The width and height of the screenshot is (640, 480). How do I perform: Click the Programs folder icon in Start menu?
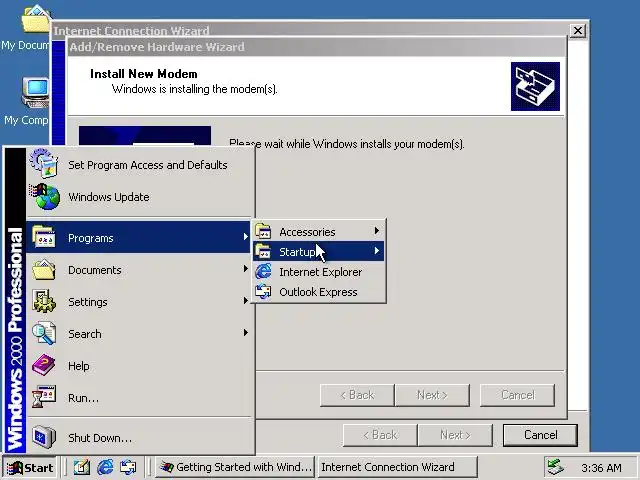(44, 237)
